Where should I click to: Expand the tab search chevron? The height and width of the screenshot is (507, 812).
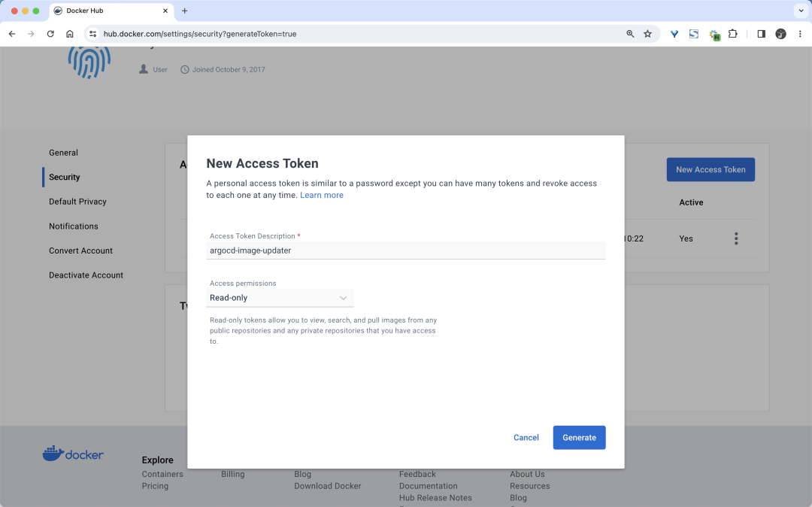801,11
